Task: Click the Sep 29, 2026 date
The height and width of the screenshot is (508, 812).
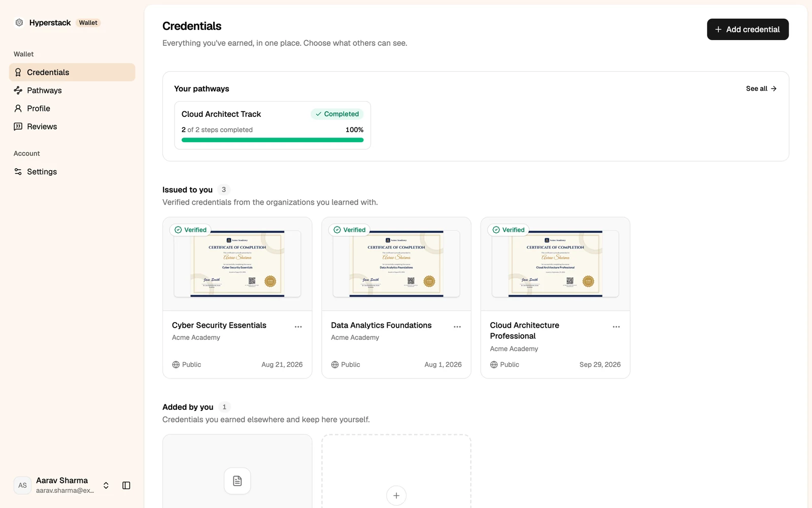Action: (600, 365)
